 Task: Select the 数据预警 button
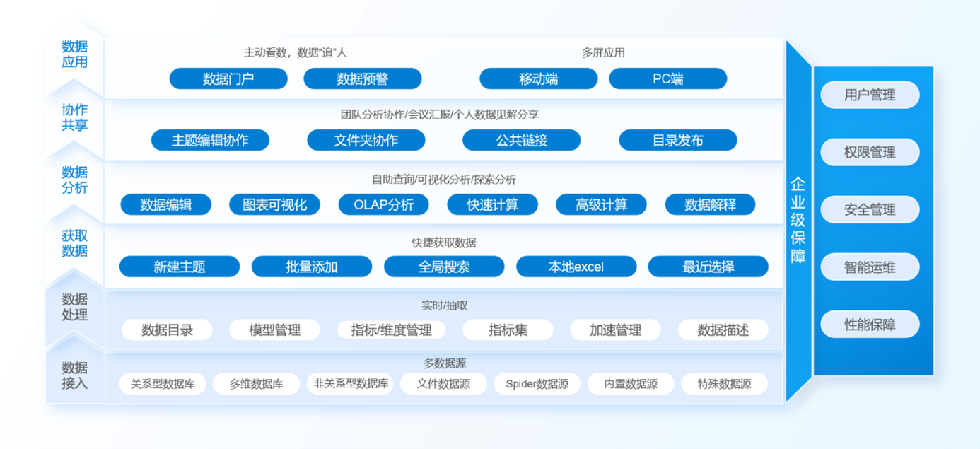pyautogui.click(x=363, y=78)
